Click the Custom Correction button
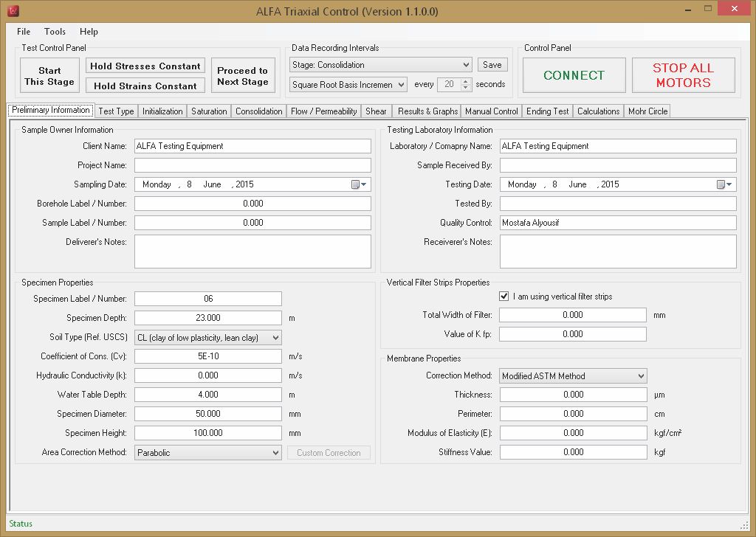This screenshot has width=756, height=537. click(x=329, y=453)
